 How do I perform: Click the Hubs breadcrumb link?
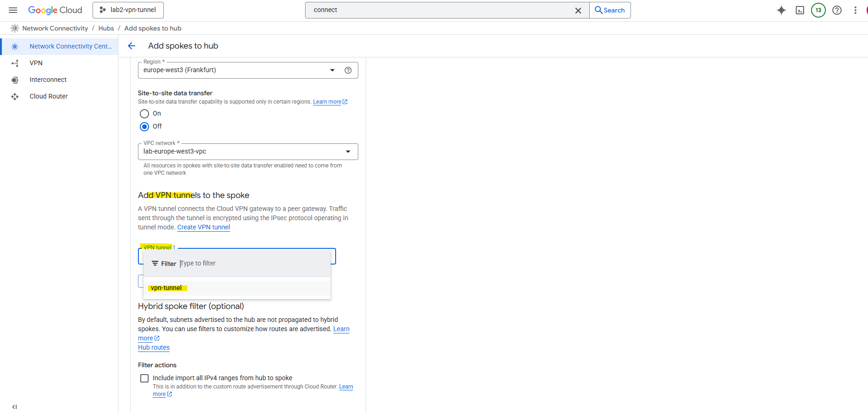pos(106,28)
